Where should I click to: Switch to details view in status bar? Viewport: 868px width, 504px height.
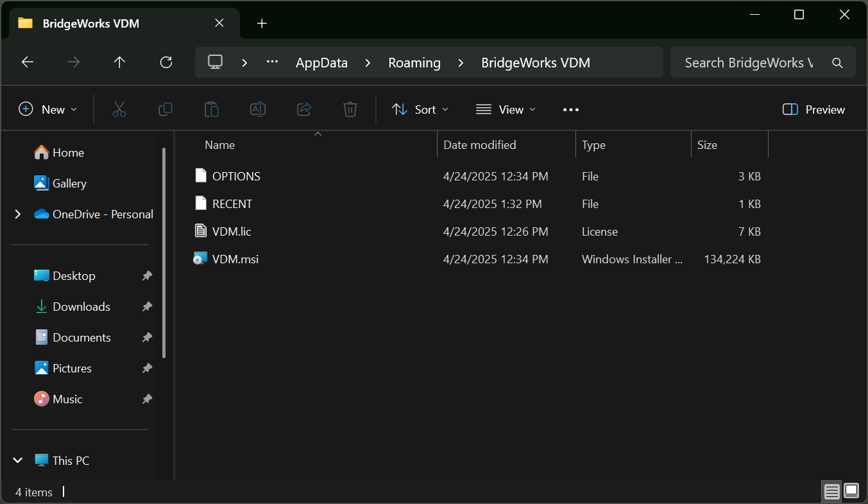(x=832, y=492)
